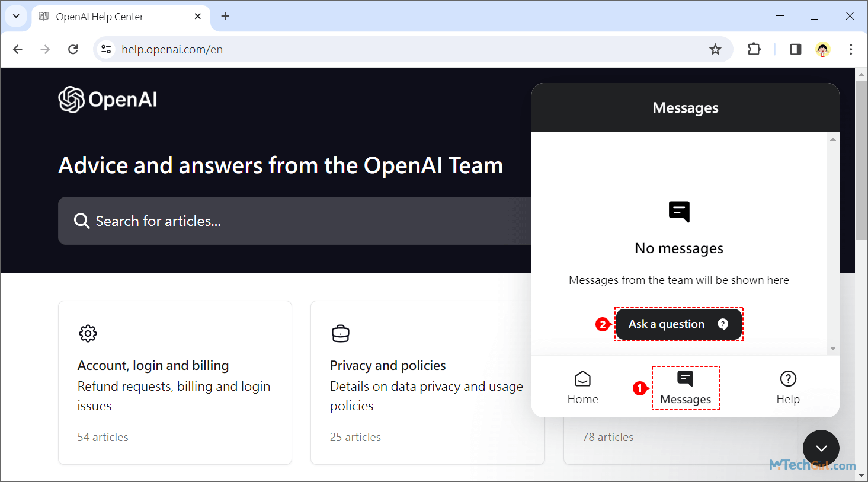
Task: Click the address bar URL help.openai.com/en
Action: pos(172,50)
